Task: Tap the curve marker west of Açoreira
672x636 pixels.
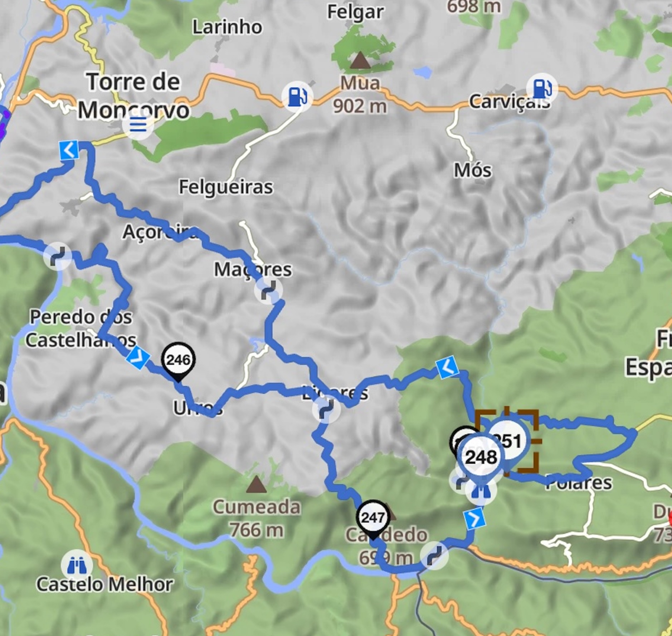Action: click(57, 256)
